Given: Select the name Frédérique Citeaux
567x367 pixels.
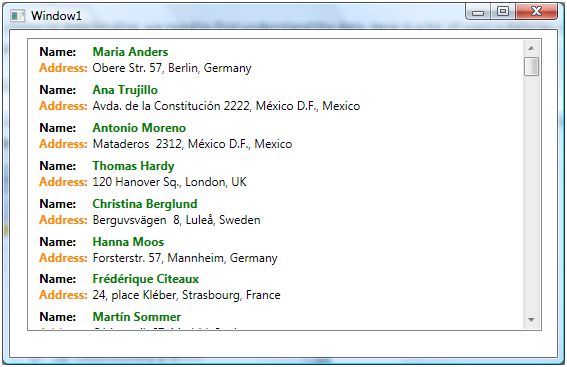Looking at the screenshot, I should (x=146, y=279).
